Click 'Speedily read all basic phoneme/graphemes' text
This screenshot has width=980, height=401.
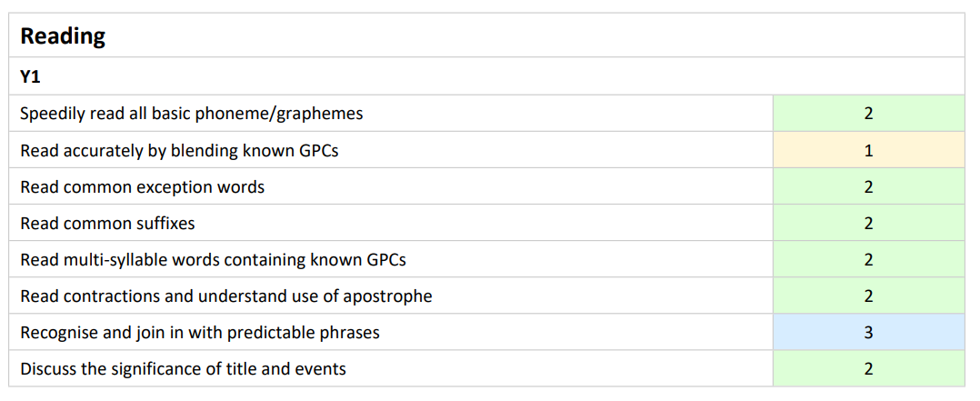coord(191,114)
